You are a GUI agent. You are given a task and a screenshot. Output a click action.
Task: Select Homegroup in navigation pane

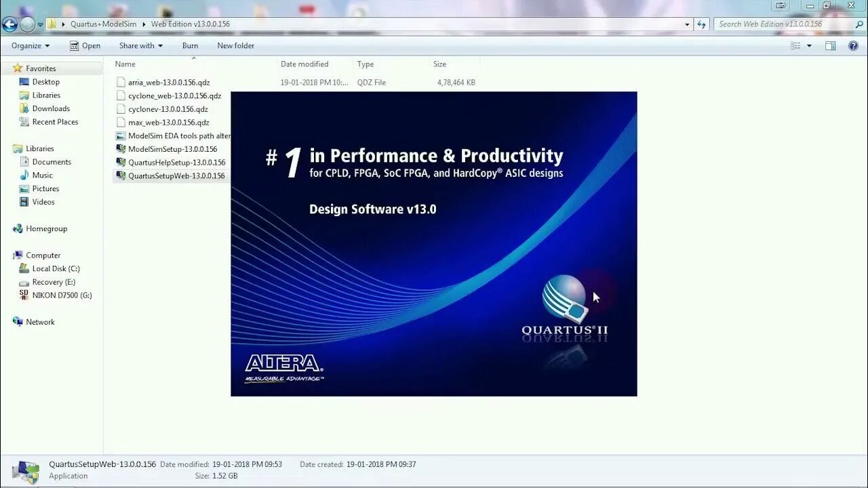(46, 229)
